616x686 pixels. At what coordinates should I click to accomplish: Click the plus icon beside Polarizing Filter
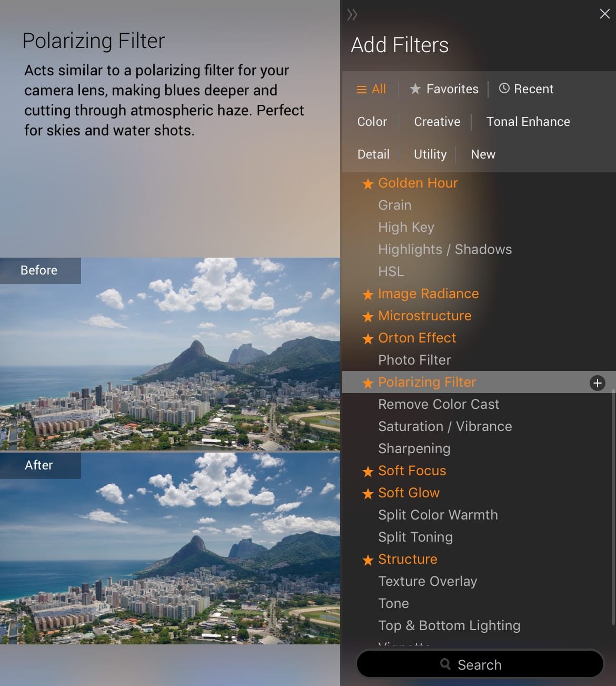tap(597, 383)
